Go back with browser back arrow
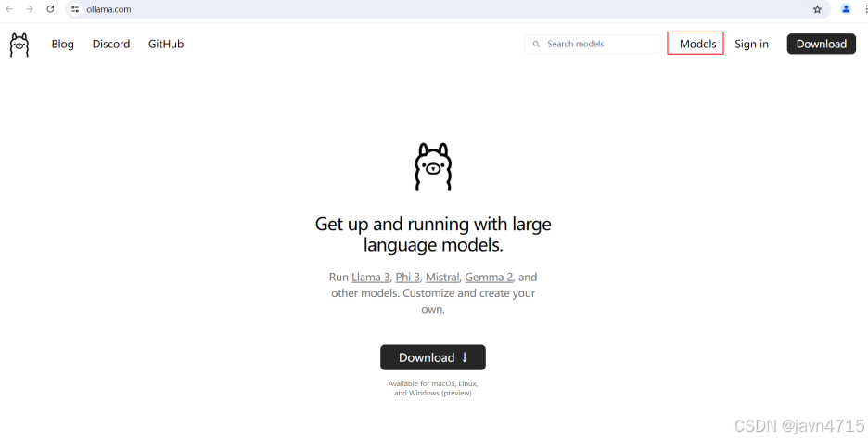This screenshot has width=868, height=440. tap(9, 9)
